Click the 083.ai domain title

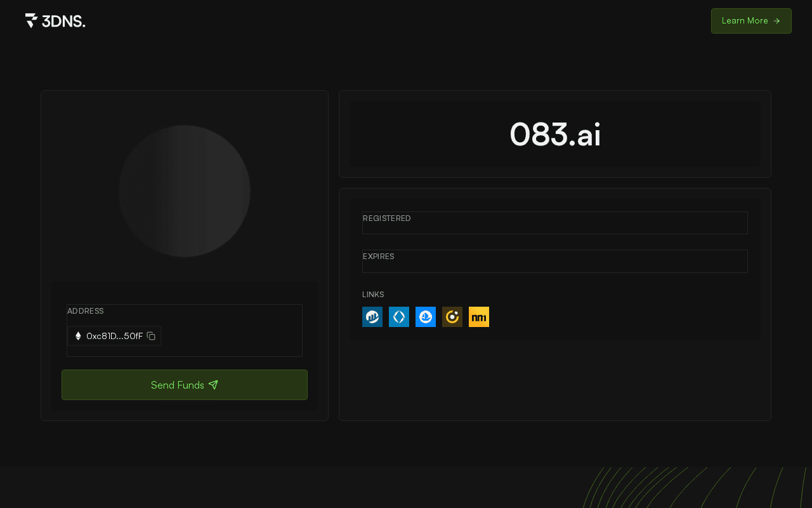pos(555,134)
